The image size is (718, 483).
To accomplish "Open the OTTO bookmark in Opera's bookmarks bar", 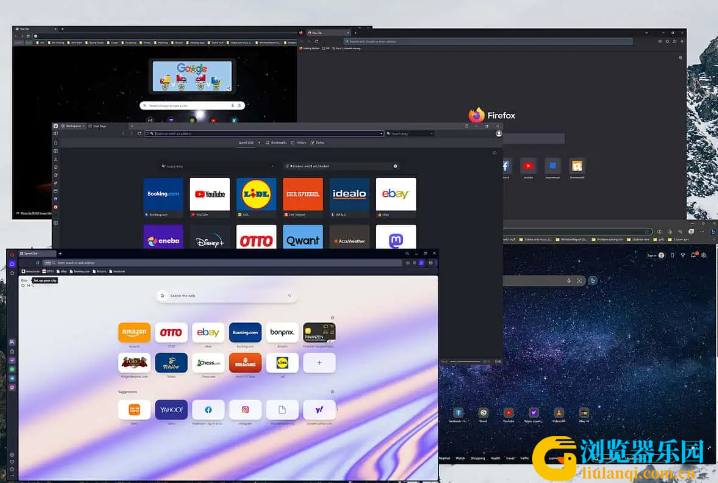I will click(48, 271).
